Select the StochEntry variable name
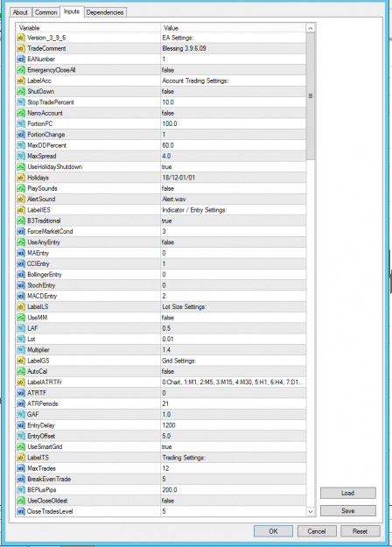 tap(41, 285)
